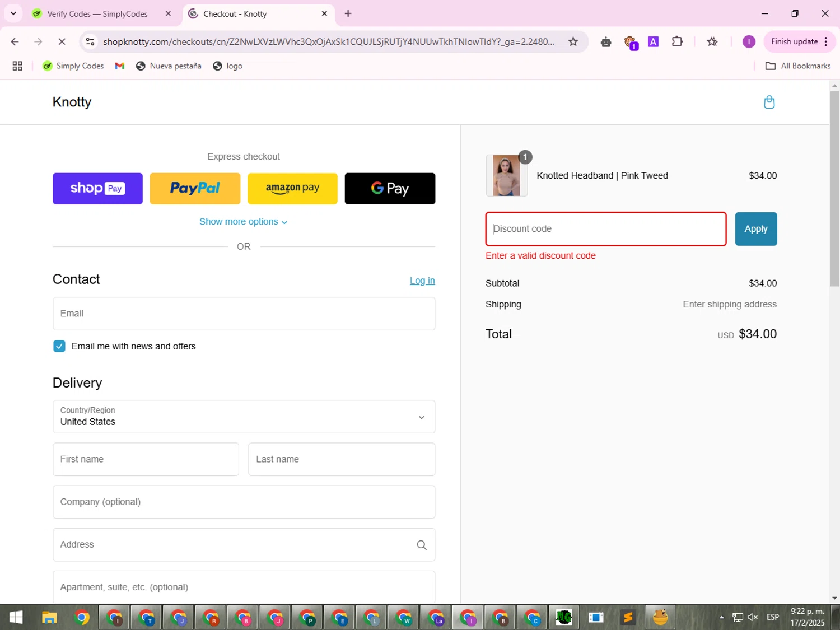
Task: Apply the discount code
Action: pos(756,229)
